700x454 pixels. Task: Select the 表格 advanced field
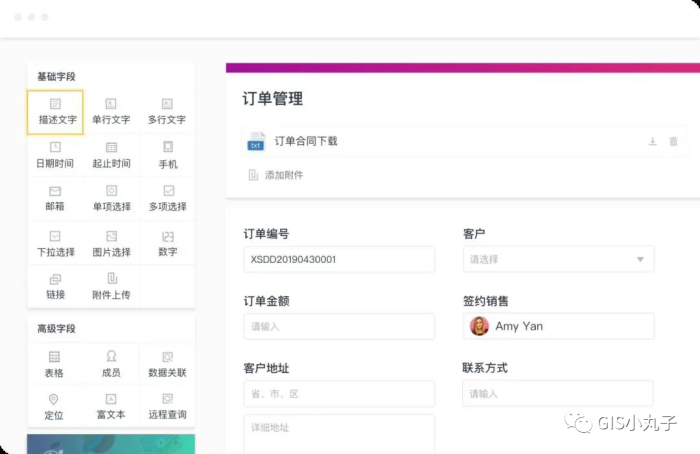(55, 363)
